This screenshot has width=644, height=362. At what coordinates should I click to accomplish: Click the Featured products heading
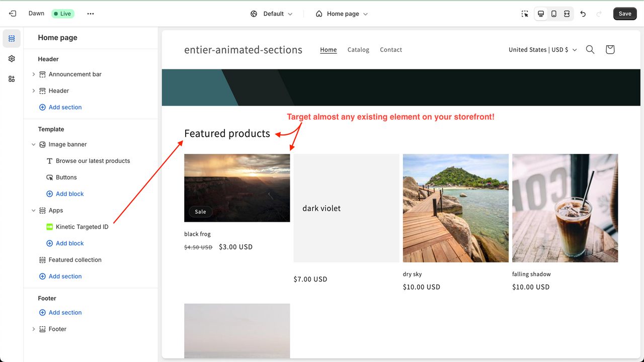pos(227,133)
